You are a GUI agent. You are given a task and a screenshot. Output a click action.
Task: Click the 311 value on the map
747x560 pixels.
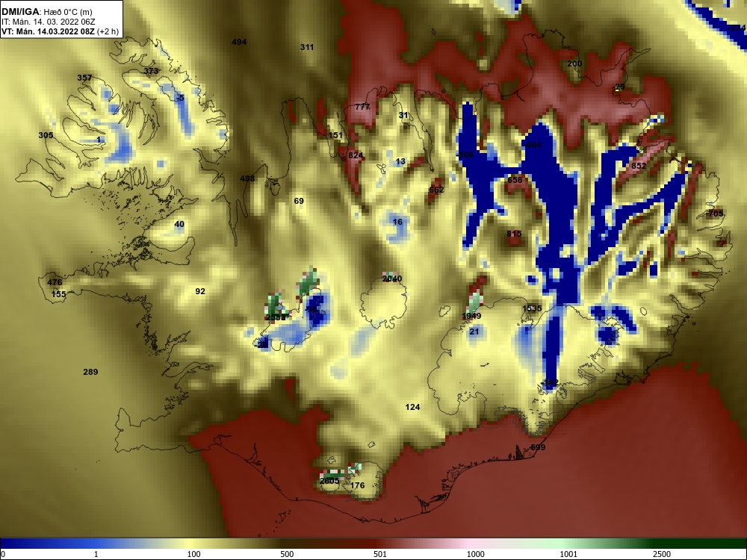pos(307,47)
